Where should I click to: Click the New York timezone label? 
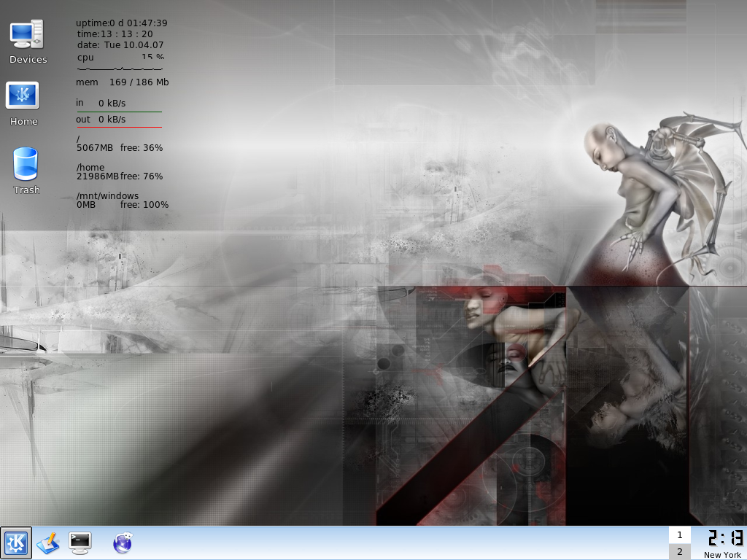[x=722, y=555]
